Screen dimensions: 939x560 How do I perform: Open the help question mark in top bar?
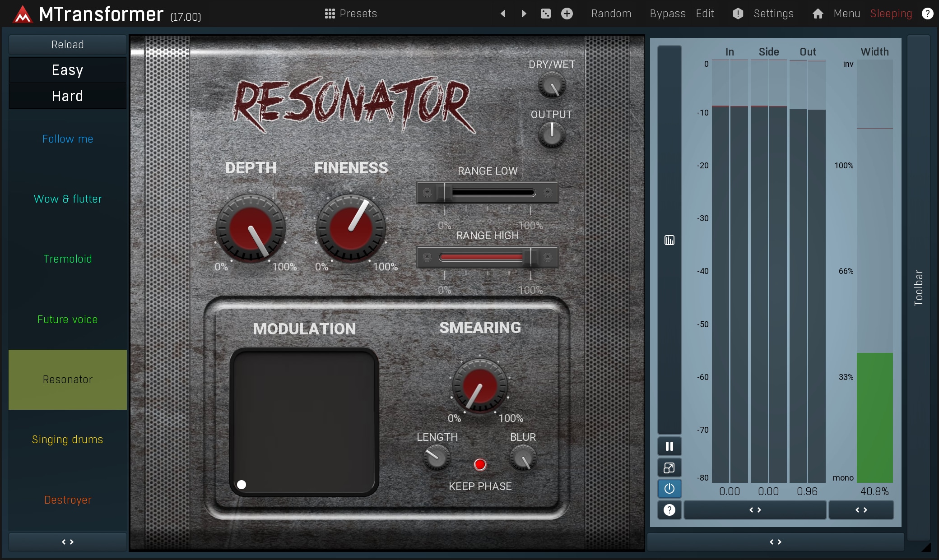pos(927,14)
